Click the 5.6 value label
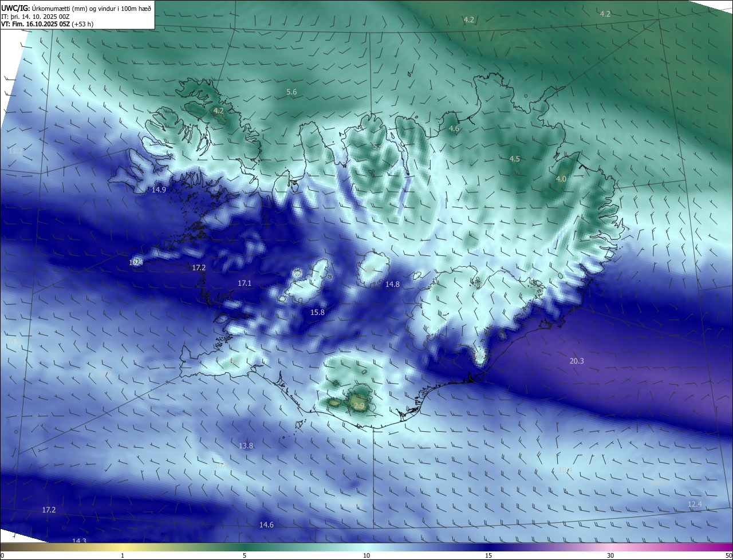The width and height of the screenshot is (733, 560). tap(291, 92)
